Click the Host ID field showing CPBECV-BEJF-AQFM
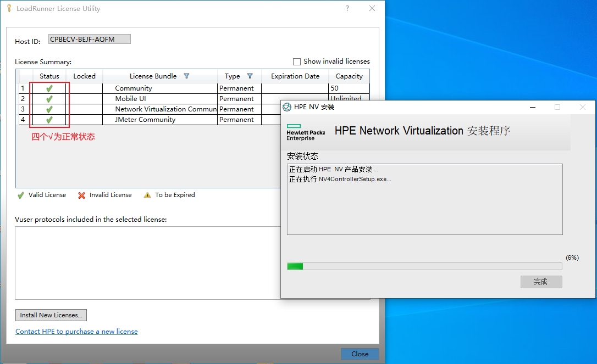 click(x=90, y=39)
